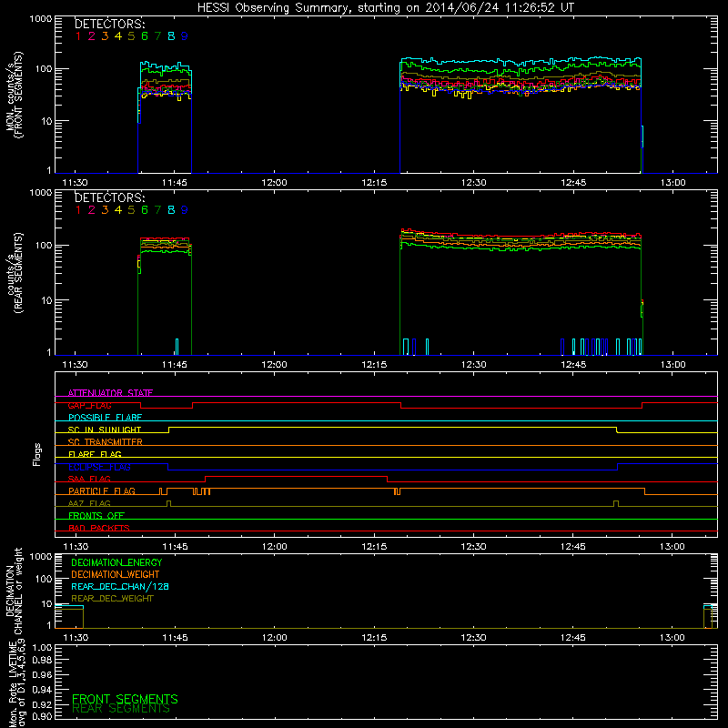Click the DECIMATION CHANNEL or weight axis title
The width and height of the screenshot is (728, 728).
pyautogui.click(x=15, y=591)
